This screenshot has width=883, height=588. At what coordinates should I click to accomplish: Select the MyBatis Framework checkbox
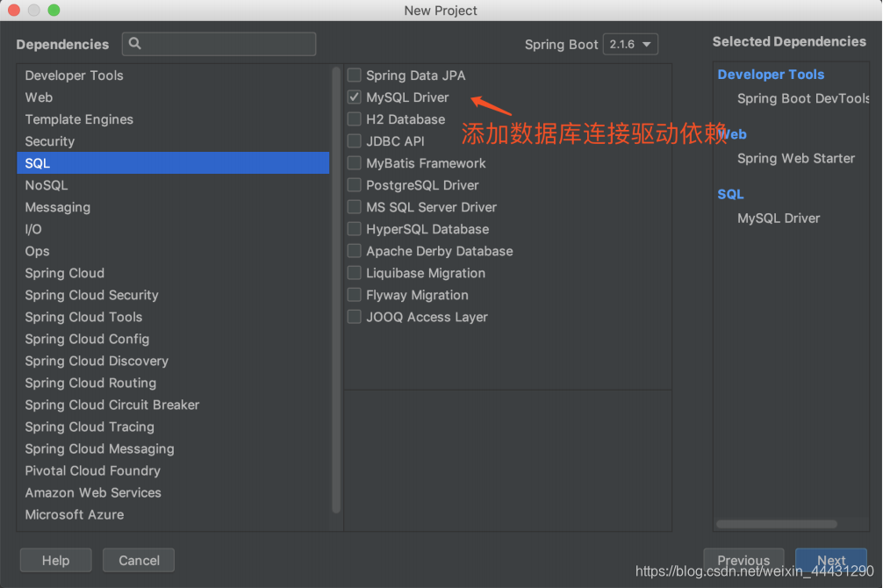(x=354, y=163)
